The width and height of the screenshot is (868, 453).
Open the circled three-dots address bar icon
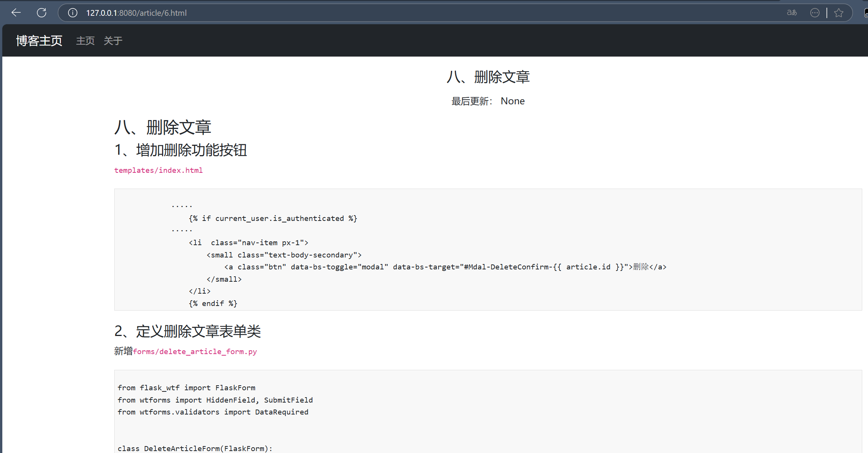pos(815,13)
